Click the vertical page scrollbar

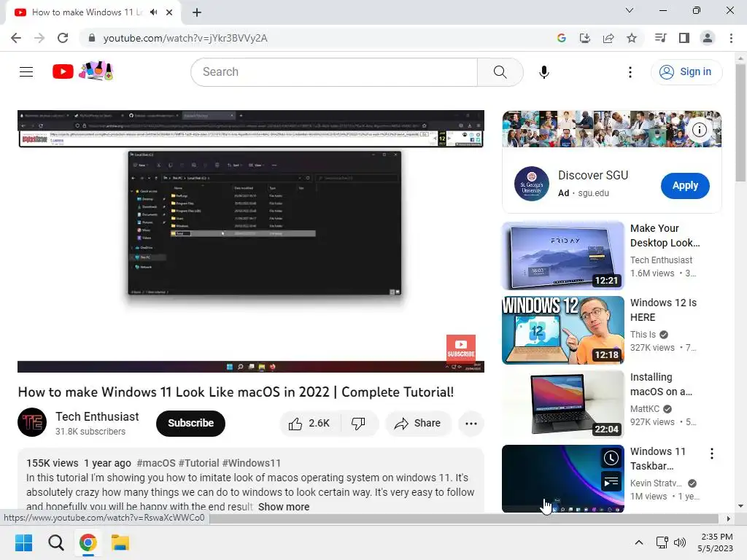740,124
